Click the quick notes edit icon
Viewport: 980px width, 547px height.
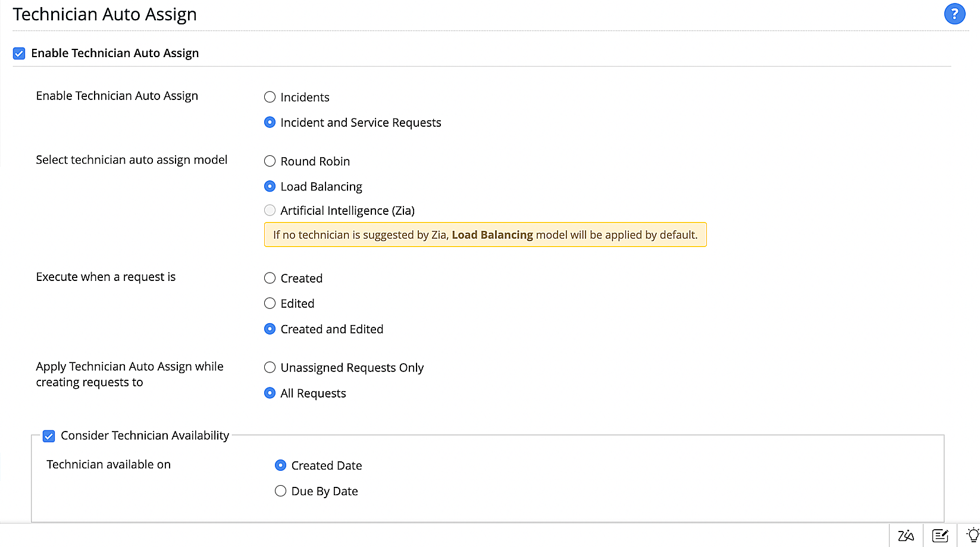coord(940,536)
